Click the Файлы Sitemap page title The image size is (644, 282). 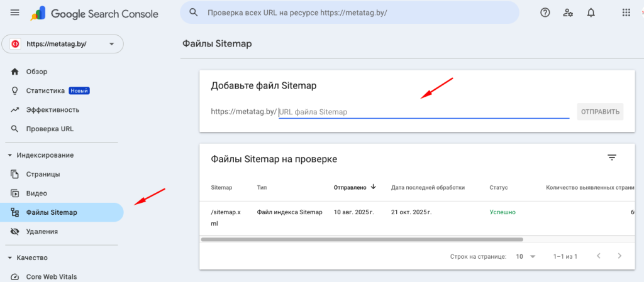(217, 43)
